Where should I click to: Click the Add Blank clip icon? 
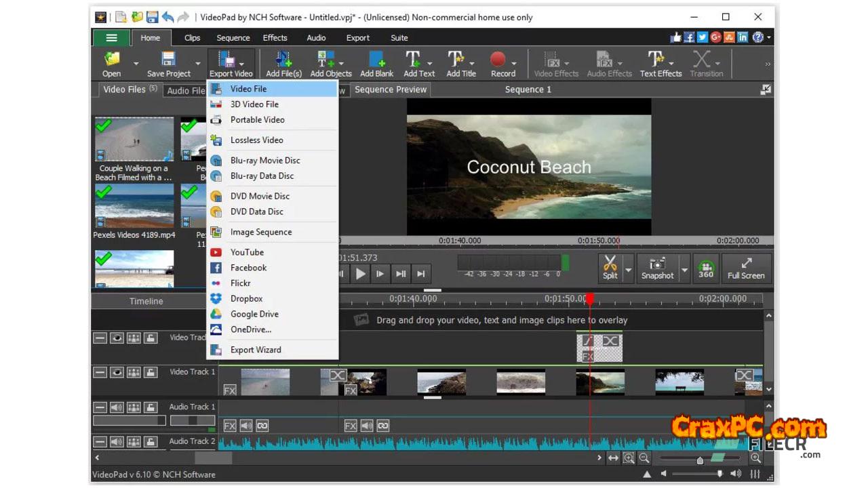(x=376, y=60)
